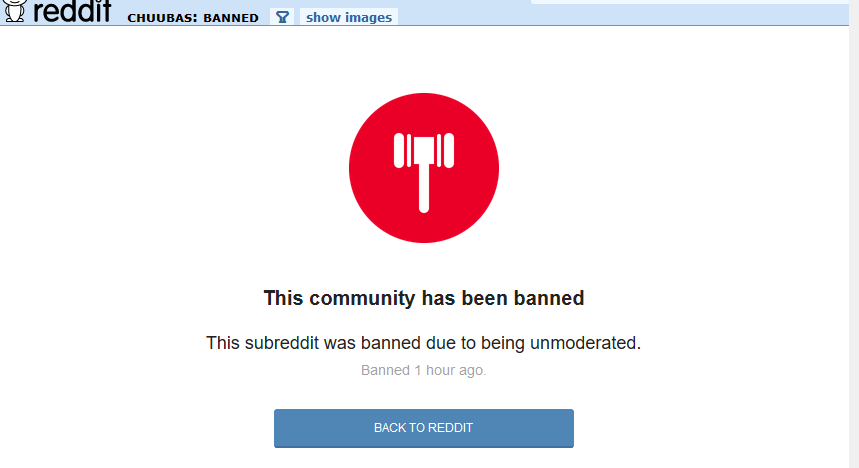The width and height of the screenshot is (859, 468).
Task: Click the white user bar at top right
Action: (690, 2)
